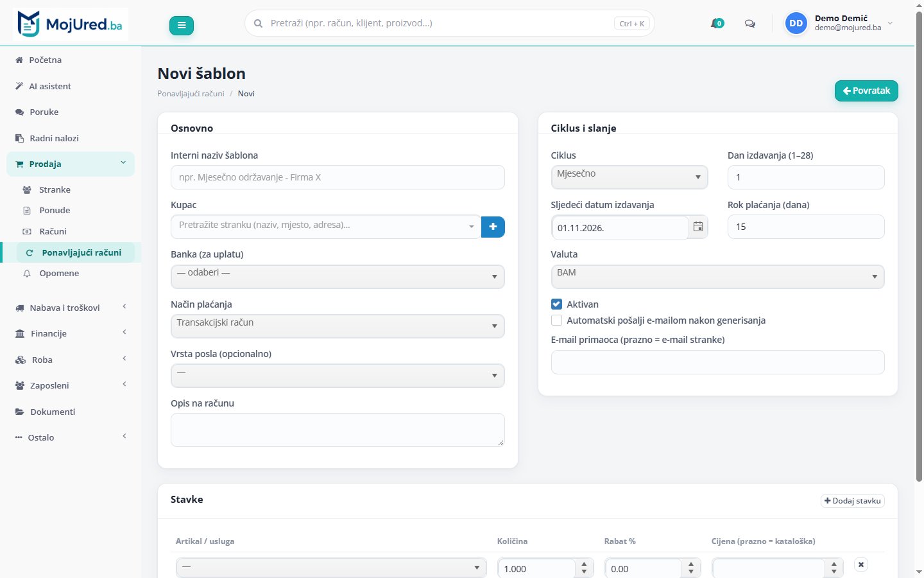Screen dimensions: 924x578
Task: Increase the Količina value with the up arrow
Action: click(584, 565)
